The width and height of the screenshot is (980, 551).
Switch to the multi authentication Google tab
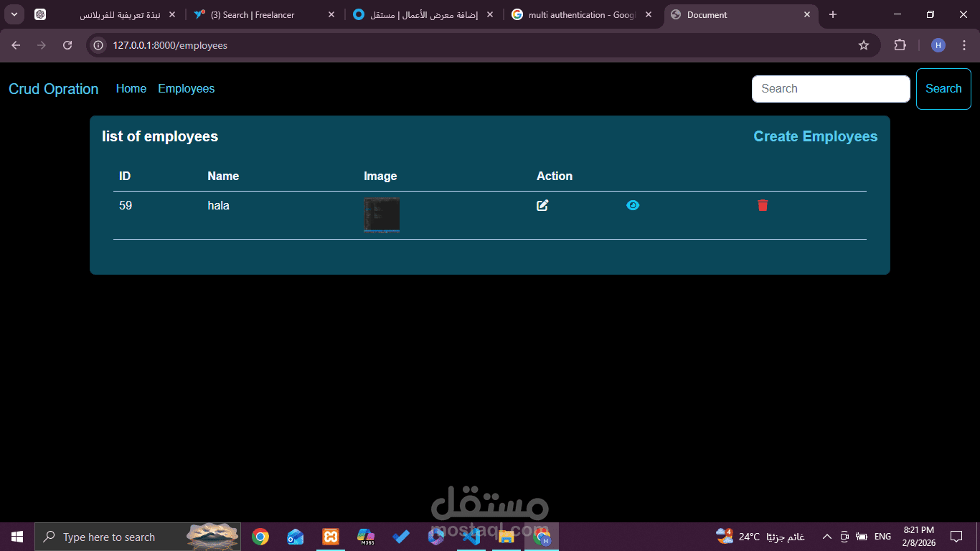(x=582, y=15)
